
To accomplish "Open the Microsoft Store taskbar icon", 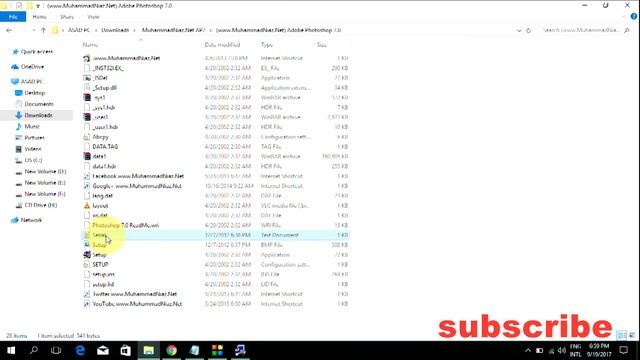I will [x=126, y=351].
